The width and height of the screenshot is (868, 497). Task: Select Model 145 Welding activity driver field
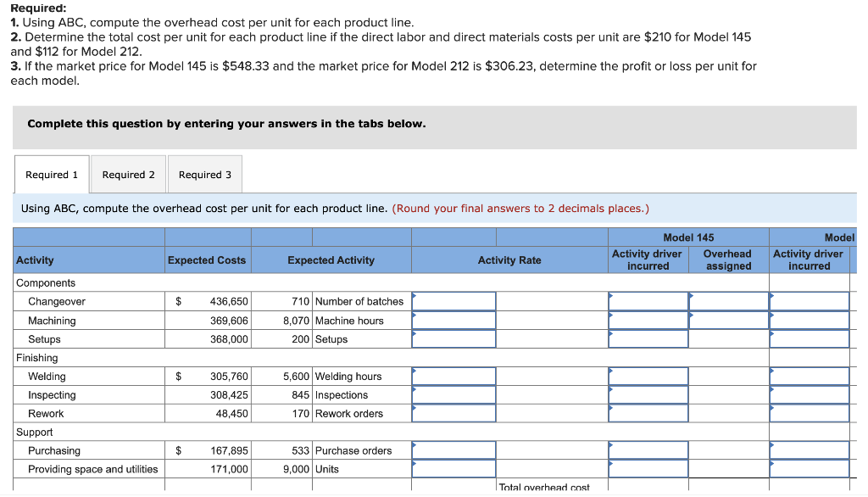648,377
